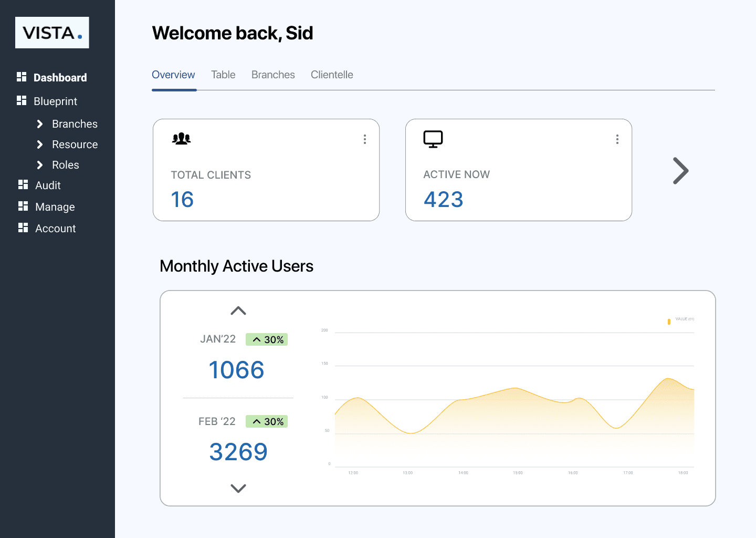756x538 pixels.
Task: Click the monitor icon on Active Now card
Action: point(433,139)
